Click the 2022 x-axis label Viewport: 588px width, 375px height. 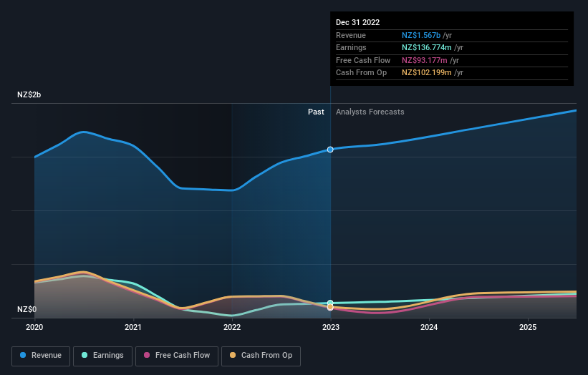[232, 328]
